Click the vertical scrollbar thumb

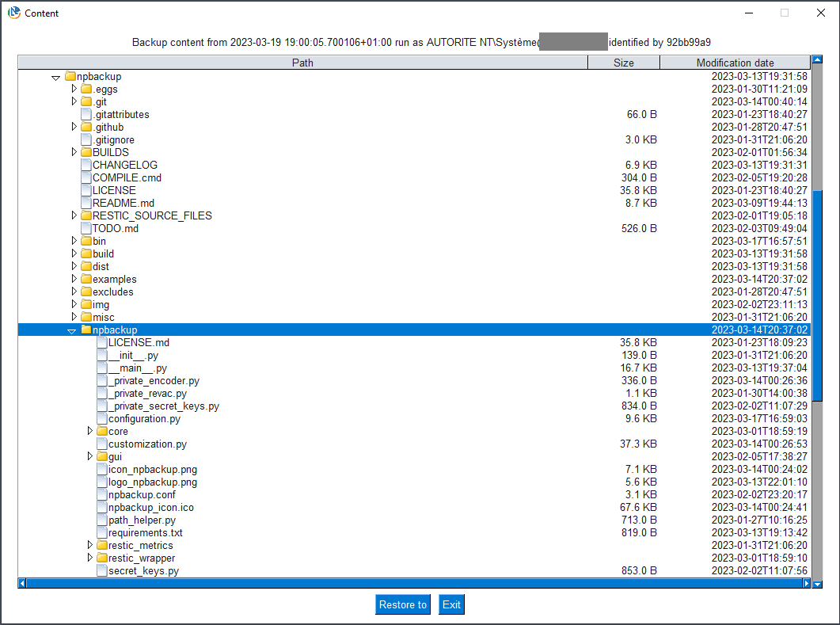point(817,295)
